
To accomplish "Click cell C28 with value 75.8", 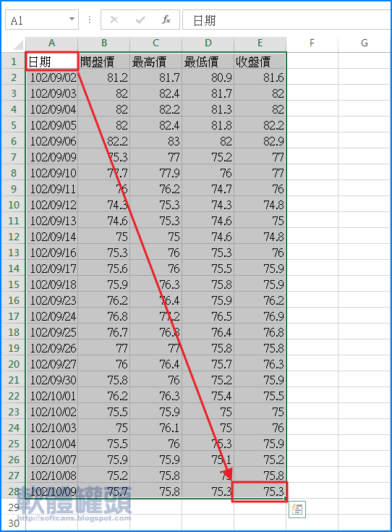I will (x=155, y=491).
